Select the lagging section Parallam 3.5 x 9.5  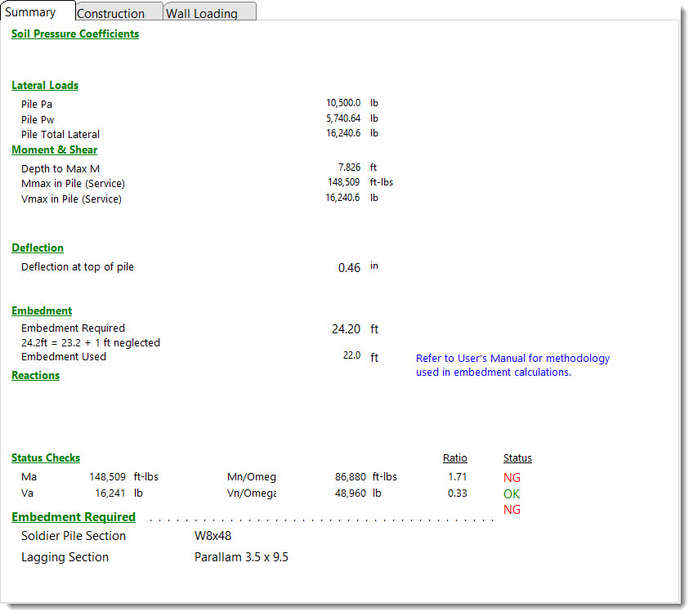tap(241, 558)
